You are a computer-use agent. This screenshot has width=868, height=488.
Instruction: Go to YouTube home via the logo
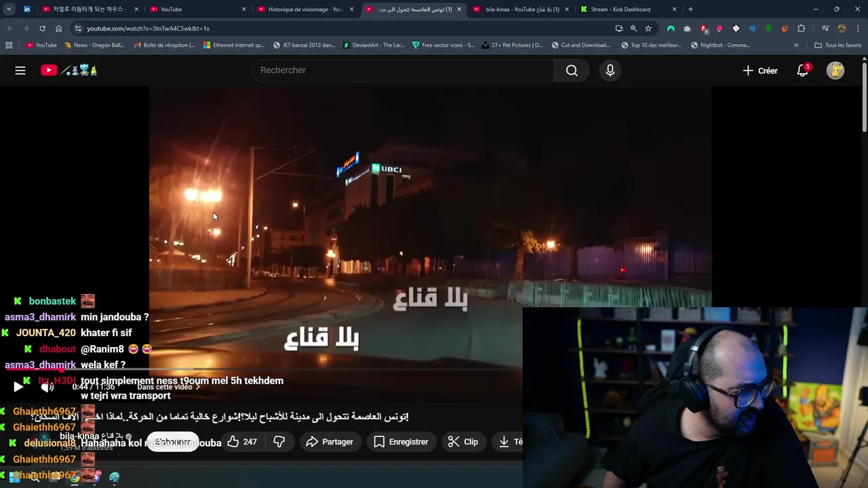[x=69, y=70]
